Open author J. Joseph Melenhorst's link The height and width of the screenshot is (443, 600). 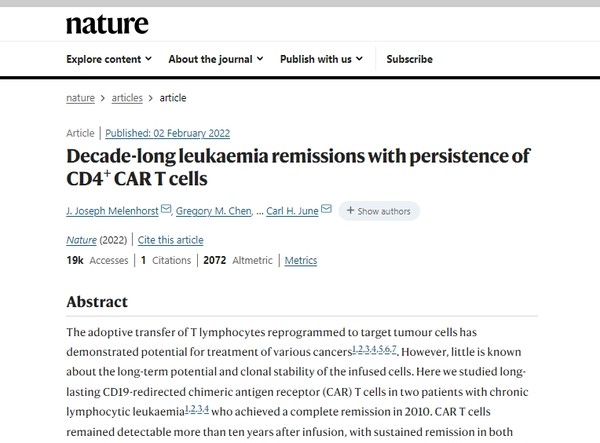pyautogui.click(x=112, y=211)
